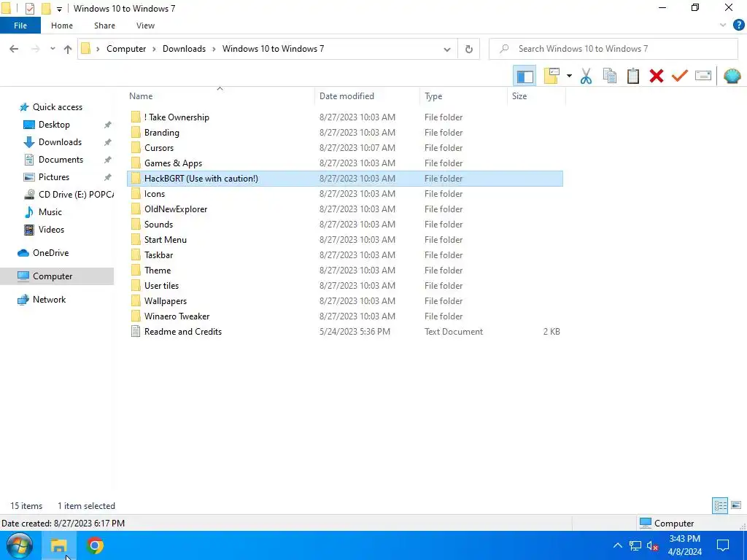Open Downloads in the navigation pane
747x560 pixels.
(60, 142)
